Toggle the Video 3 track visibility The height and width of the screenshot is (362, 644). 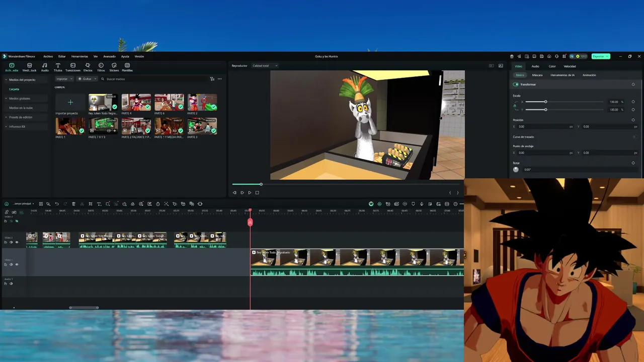pos(17,221)
